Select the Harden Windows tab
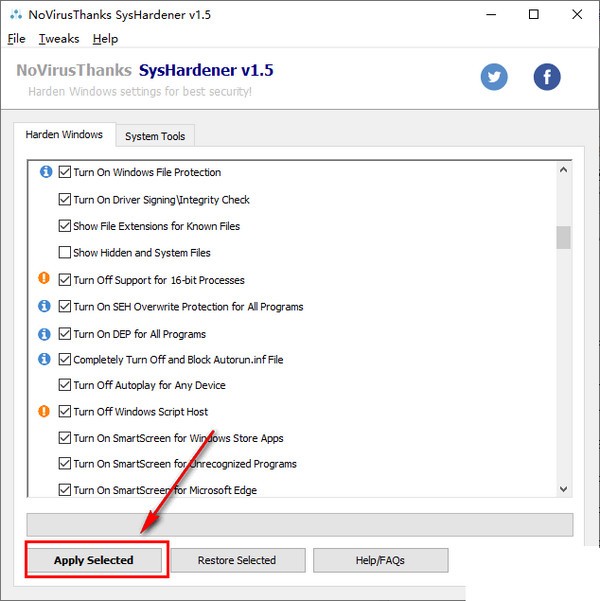 coord(64,135)
